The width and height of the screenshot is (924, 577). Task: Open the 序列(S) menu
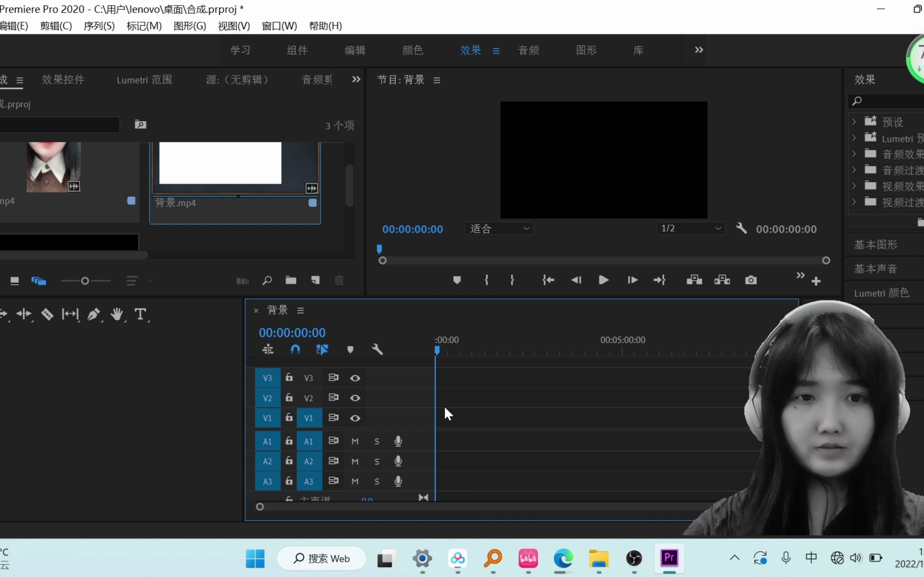pos(99,26)
